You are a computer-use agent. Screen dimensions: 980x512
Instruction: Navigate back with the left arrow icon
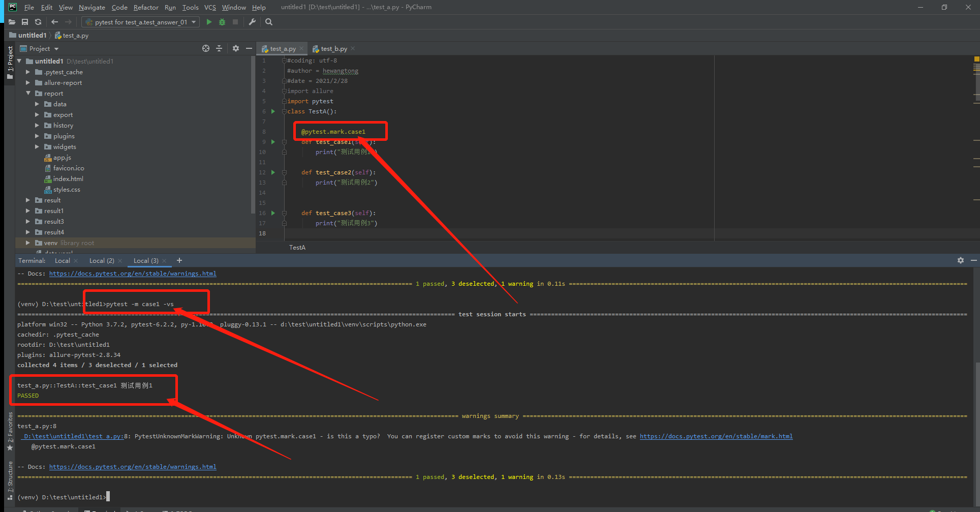[55, 22]
